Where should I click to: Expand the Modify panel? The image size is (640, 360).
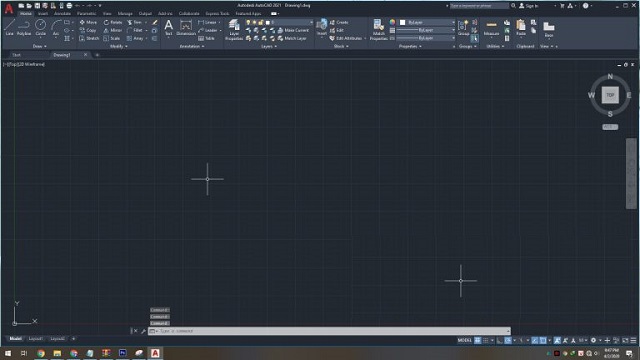(119, 47)
